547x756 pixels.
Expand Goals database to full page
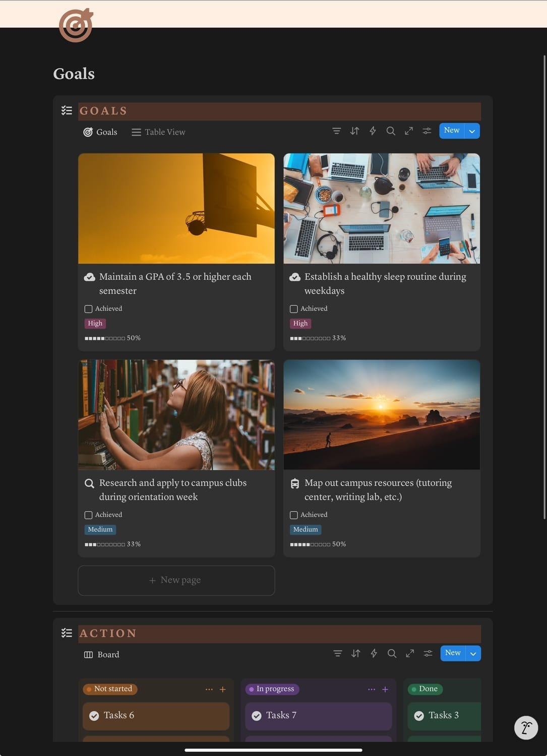[409, 131]
